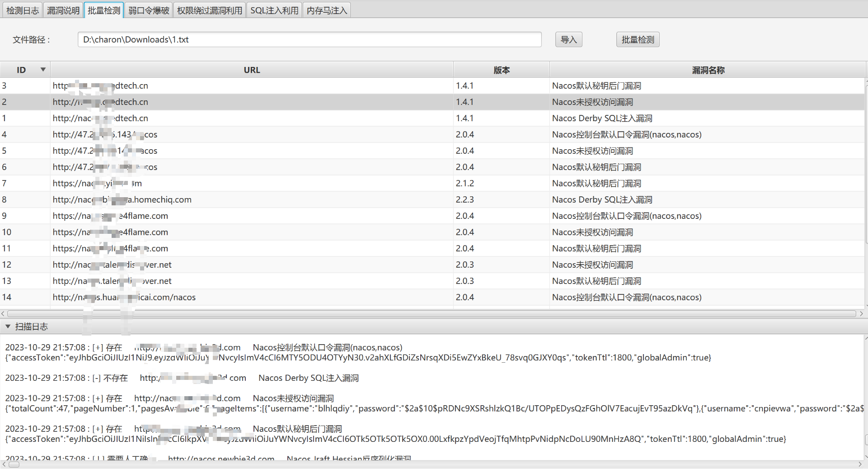Open the 内存马注入 tab
Viewport: 868px width, 469px height.
pos(327,10)
